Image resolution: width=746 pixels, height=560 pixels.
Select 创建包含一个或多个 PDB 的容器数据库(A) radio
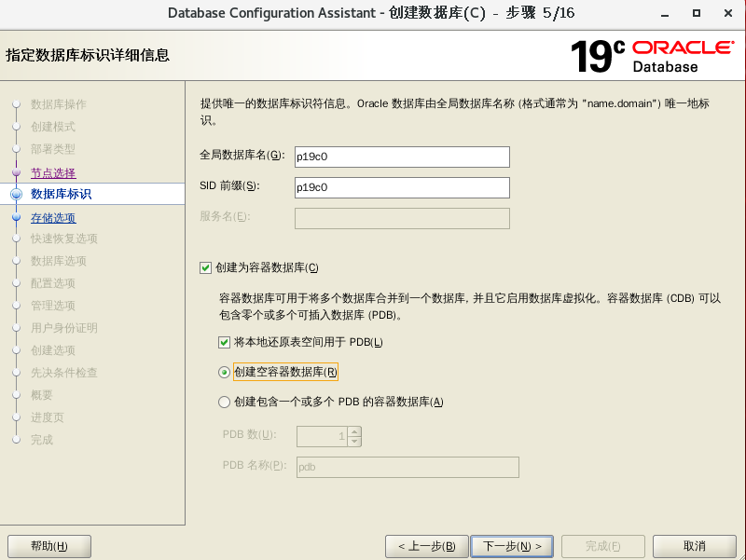coord(224,403)
